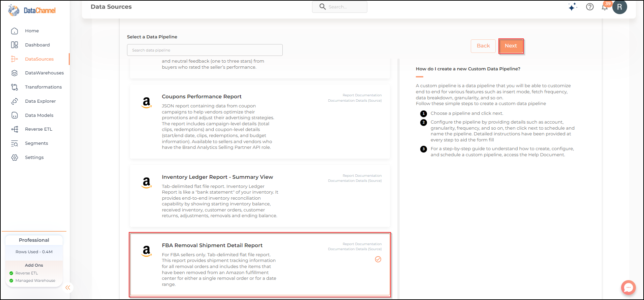Screen dimensions: 644x300
Task: Click the Data Models sidebar icon
Action: [x=14, y=115]
